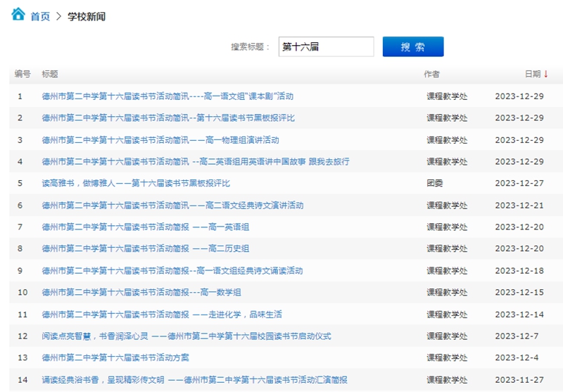Screen dimensions: 563x392
Task: Click the date 2023-11-27
Action: [519, 380]
